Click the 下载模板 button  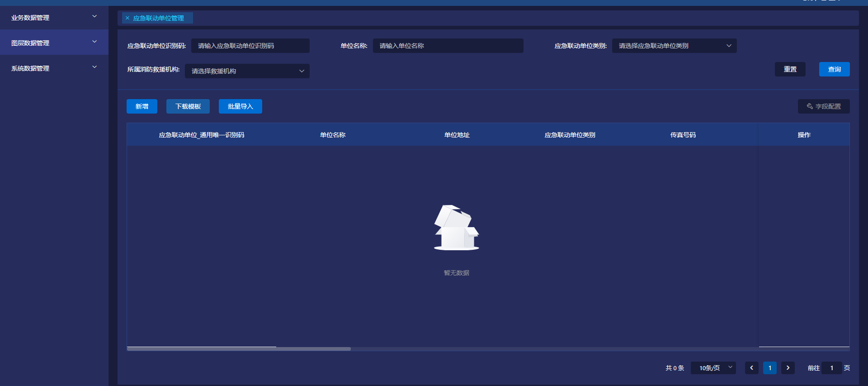click(x=188, y=106)
